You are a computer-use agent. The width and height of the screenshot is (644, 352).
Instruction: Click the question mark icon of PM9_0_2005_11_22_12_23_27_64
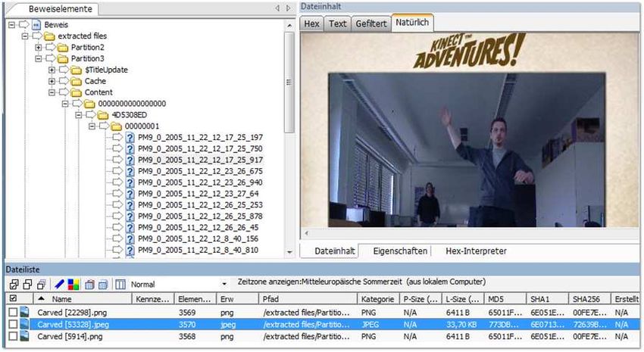[130, 194]
